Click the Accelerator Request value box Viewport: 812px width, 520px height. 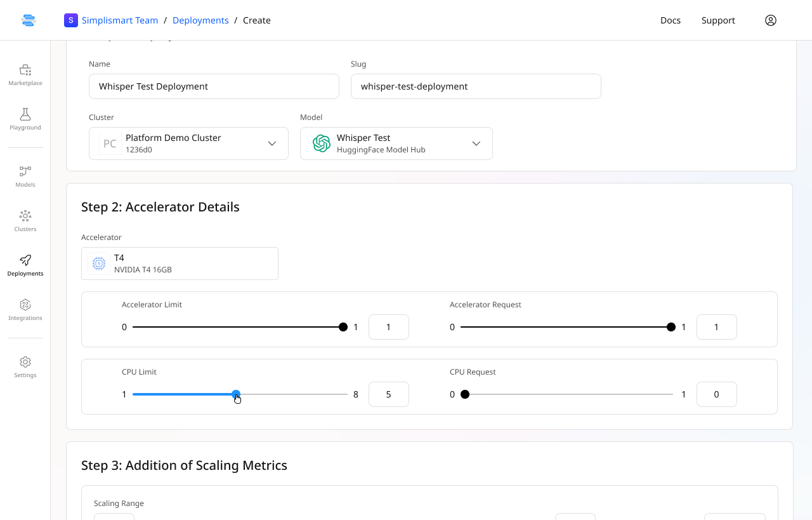tap(717, 327)
